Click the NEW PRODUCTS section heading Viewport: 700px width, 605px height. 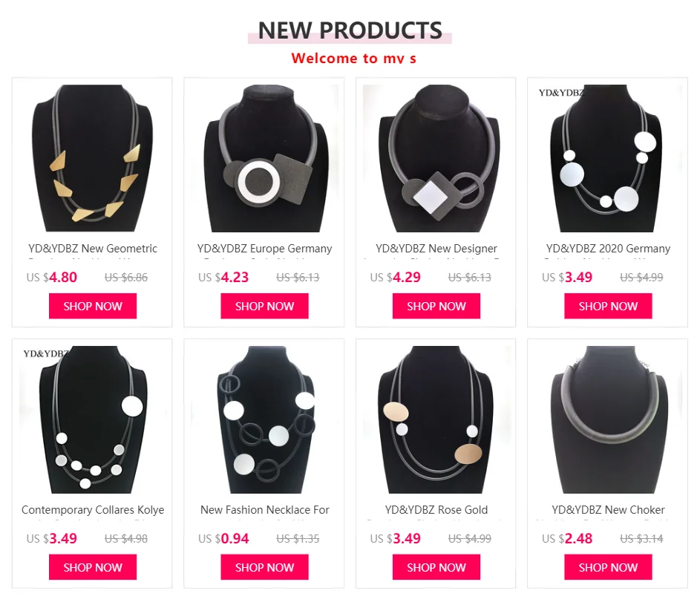point(350,31)
